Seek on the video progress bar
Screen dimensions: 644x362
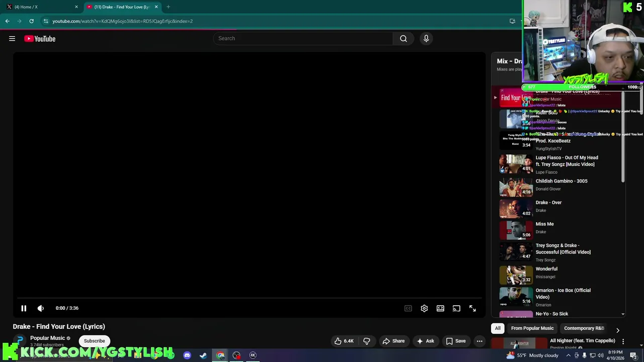pyautogui.click(x=249, y=298)
